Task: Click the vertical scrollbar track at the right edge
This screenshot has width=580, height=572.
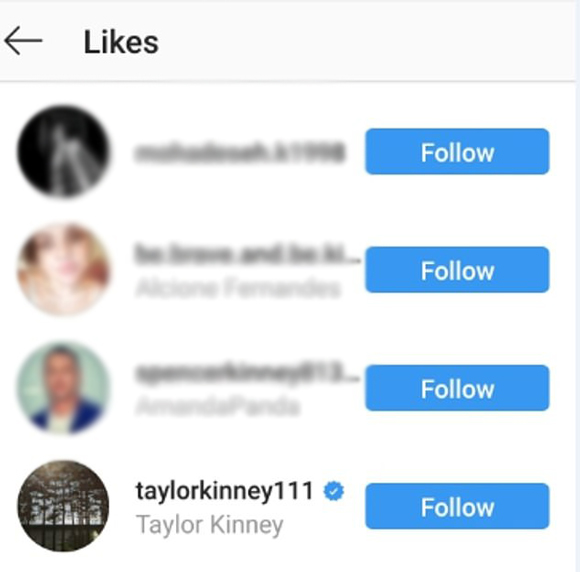Action: coord(578,286)
